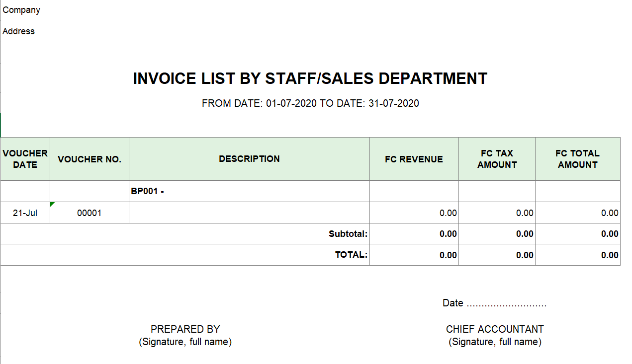The width and height of the screenshot is (632, 364).
Task: Click the Subtotal FC Revenue value
Action: click(x=448, y=234)
